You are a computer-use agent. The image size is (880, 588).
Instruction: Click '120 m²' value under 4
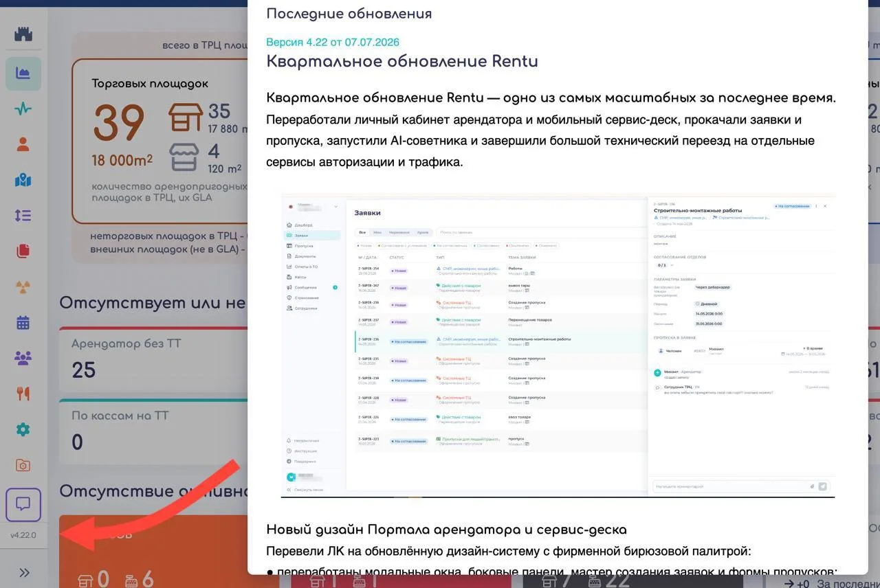225,168
